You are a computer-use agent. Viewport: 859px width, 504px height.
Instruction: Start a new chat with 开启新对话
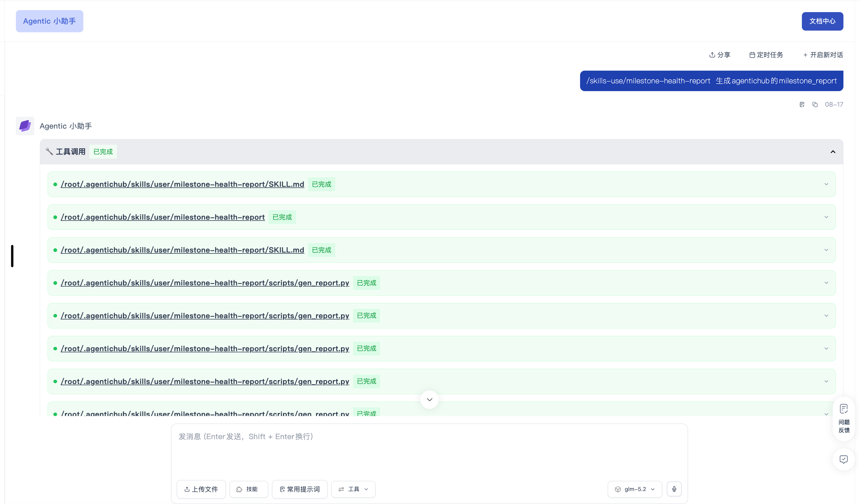coord(823,55)
